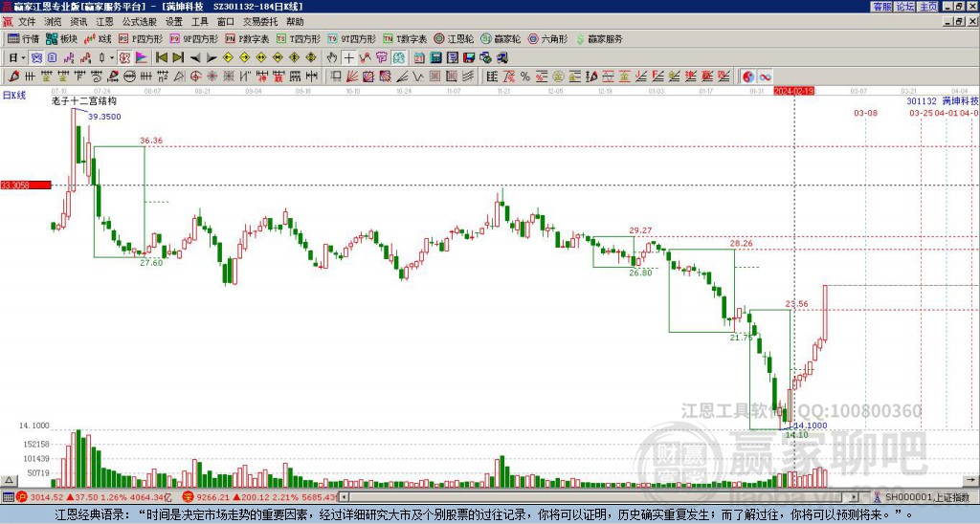Click the save floppy disk icon
The width and height of the screenshot is (980, 524).
[469, 58]
